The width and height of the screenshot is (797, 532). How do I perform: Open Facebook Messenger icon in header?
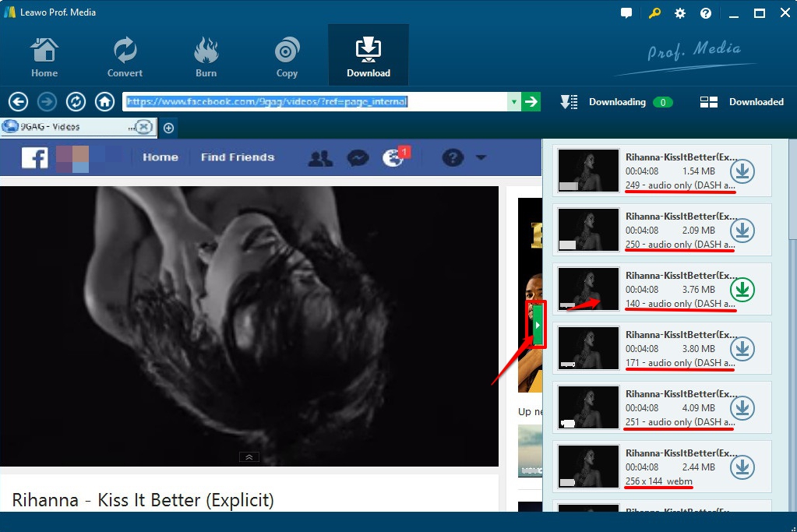click(358, 157)
